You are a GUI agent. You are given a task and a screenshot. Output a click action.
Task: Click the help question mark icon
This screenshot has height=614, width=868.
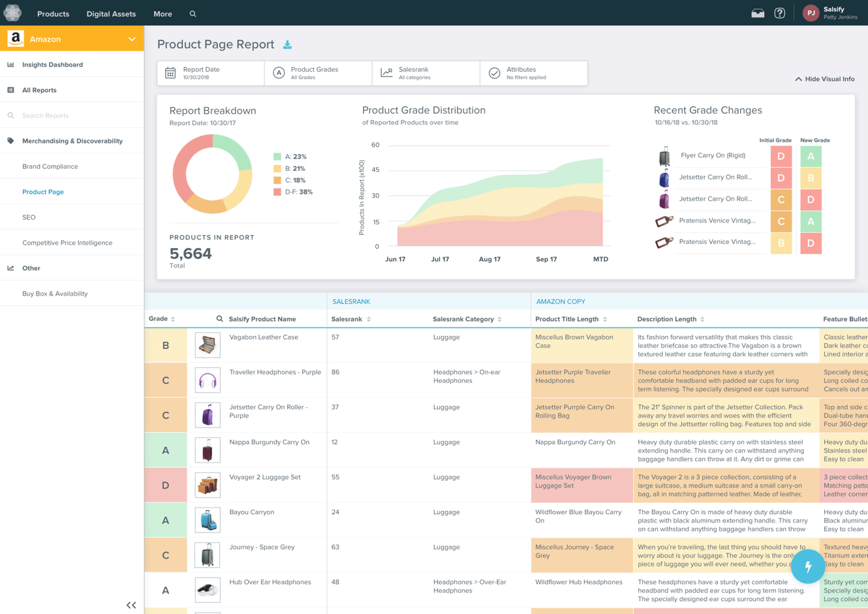[779, 13]
